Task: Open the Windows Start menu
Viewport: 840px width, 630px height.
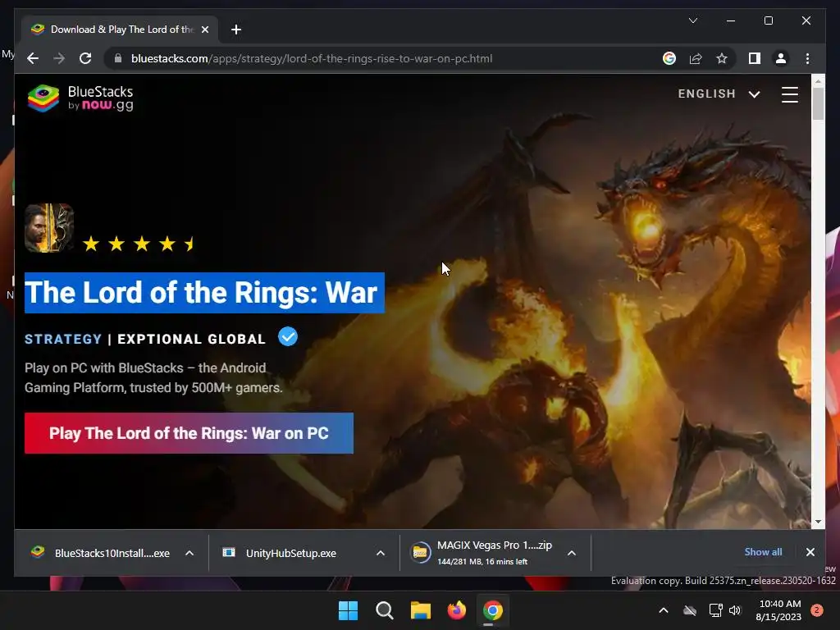Action: tap(348, 610)
